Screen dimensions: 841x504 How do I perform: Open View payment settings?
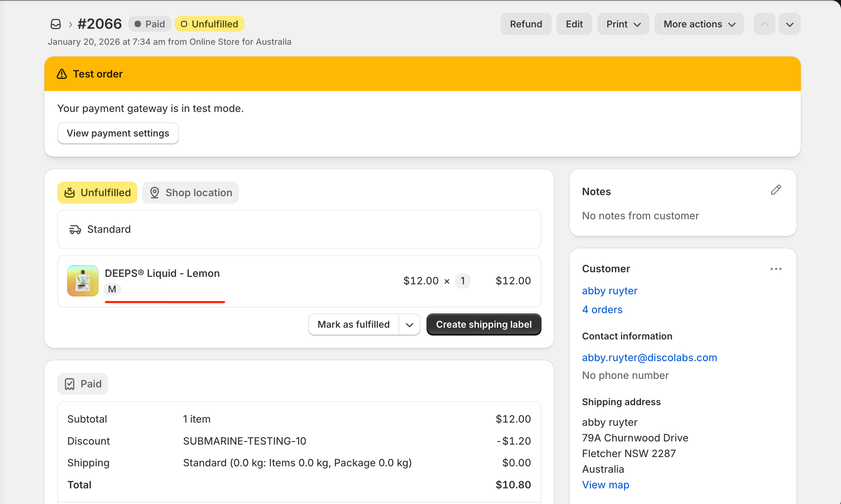pos(118,133)
